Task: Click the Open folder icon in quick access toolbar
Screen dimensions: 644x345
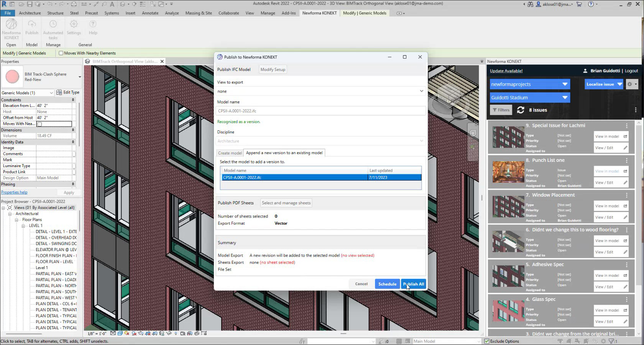Action: [x=21, y=4]
